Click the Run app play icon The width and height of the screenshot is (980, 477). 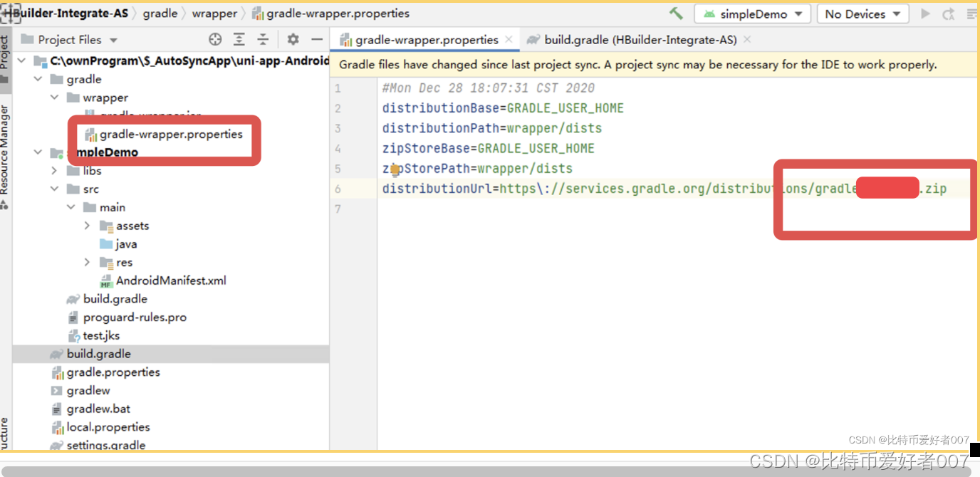[924, 13]
